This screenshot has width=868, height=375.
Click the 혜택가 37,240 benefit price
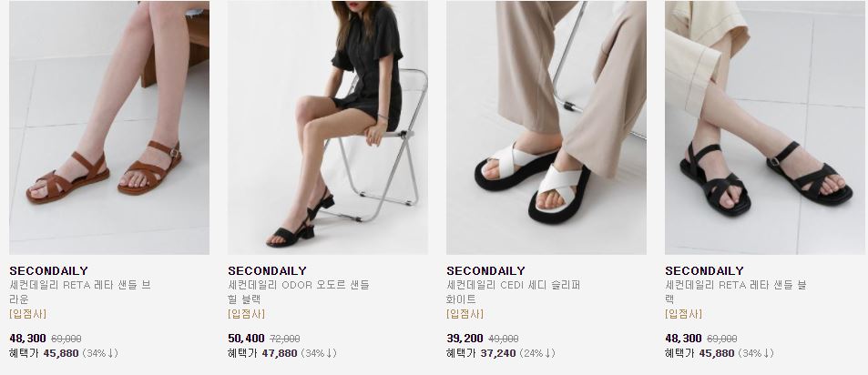(x=482, y=353)
